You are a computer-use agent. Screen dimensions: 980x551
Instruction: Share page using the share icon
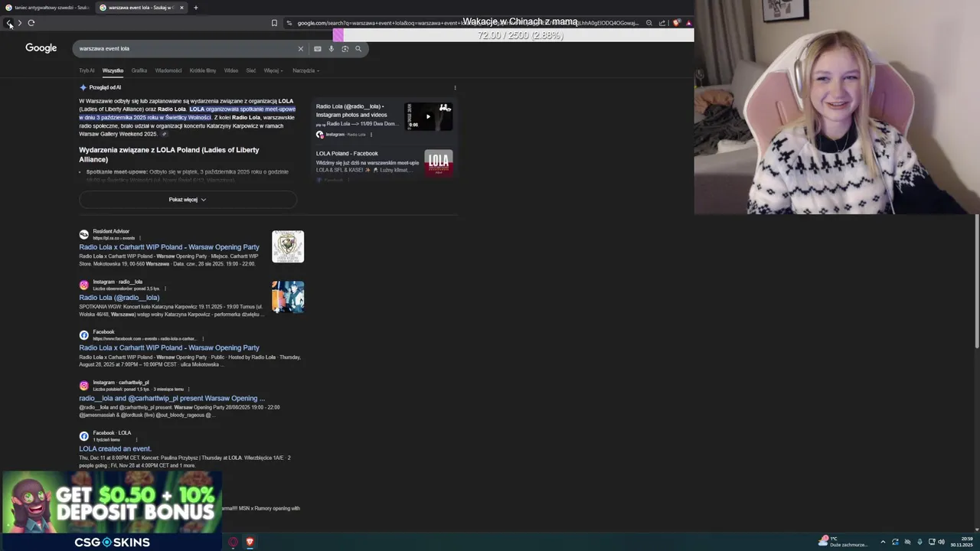662,23
